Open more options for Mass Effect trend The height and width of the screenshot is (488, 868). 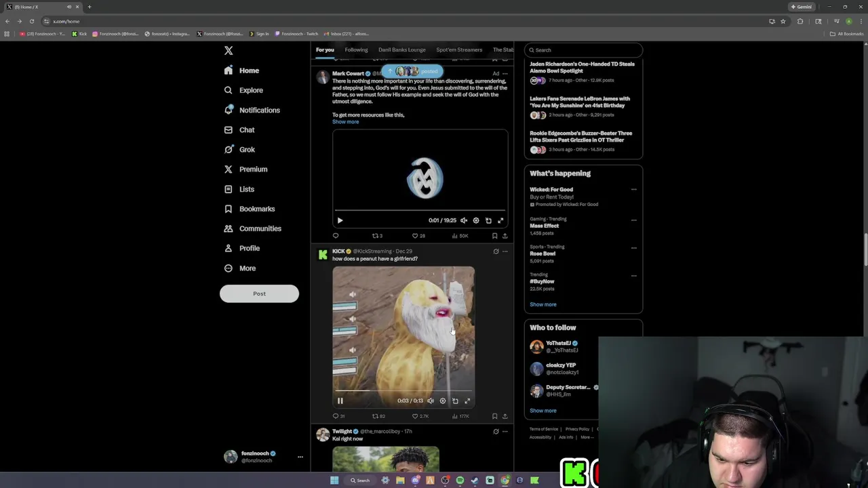point(634,220)
